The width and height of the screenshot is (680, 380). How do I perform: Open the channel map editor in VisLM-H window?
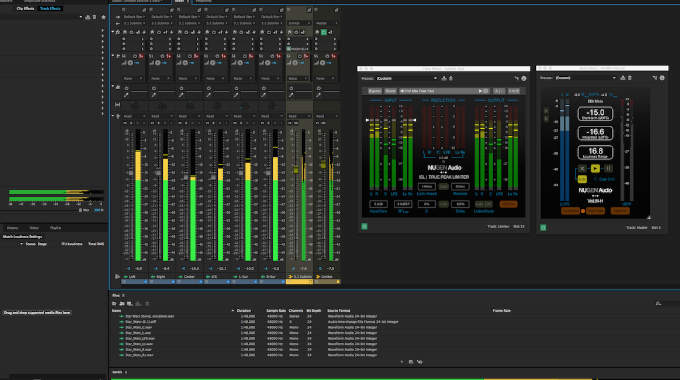point(655,78)
